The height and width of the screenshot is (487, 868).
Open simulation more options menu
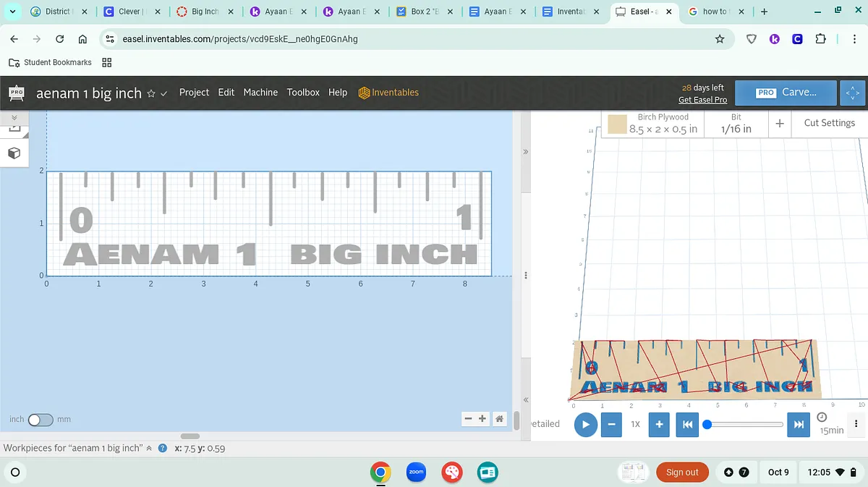[856, 424]
